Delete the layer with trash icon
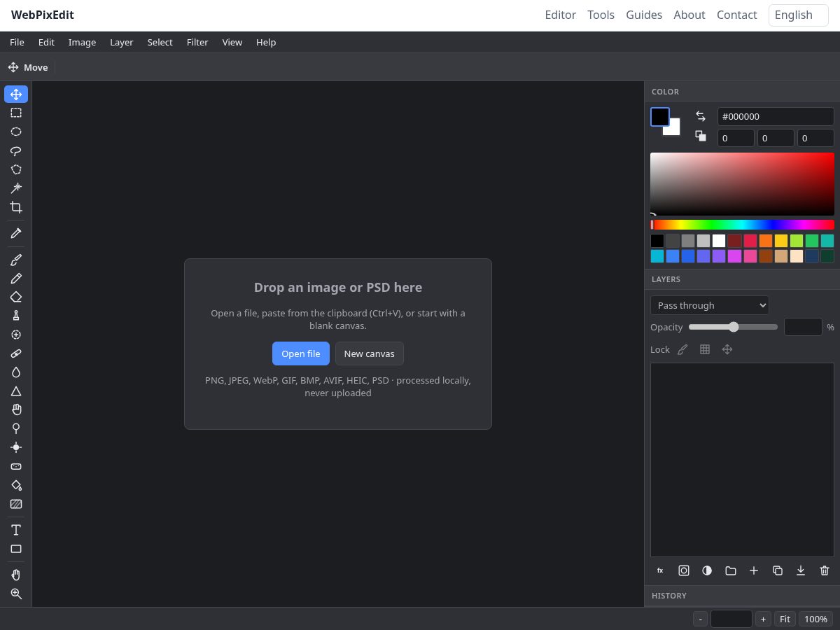The width and height of the screenshot is (840, 630). coord(825,570)
